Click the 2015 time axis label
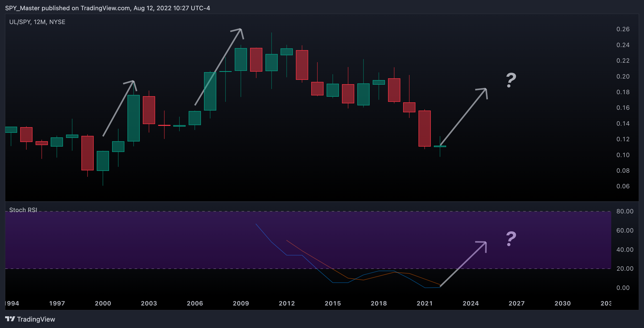The width and height of the screenshot is (644, 328). pyautogui.click(x=333, y=303)
